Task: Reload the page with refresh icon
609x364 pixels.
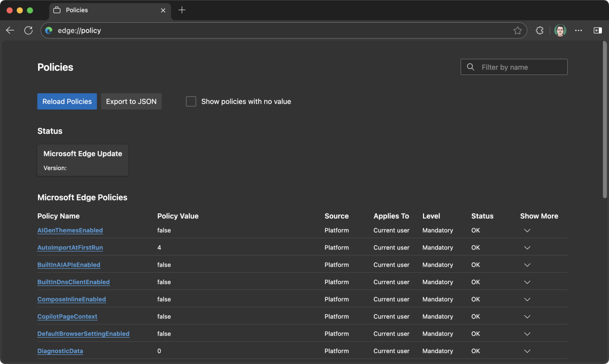Action: pos(29,30)
